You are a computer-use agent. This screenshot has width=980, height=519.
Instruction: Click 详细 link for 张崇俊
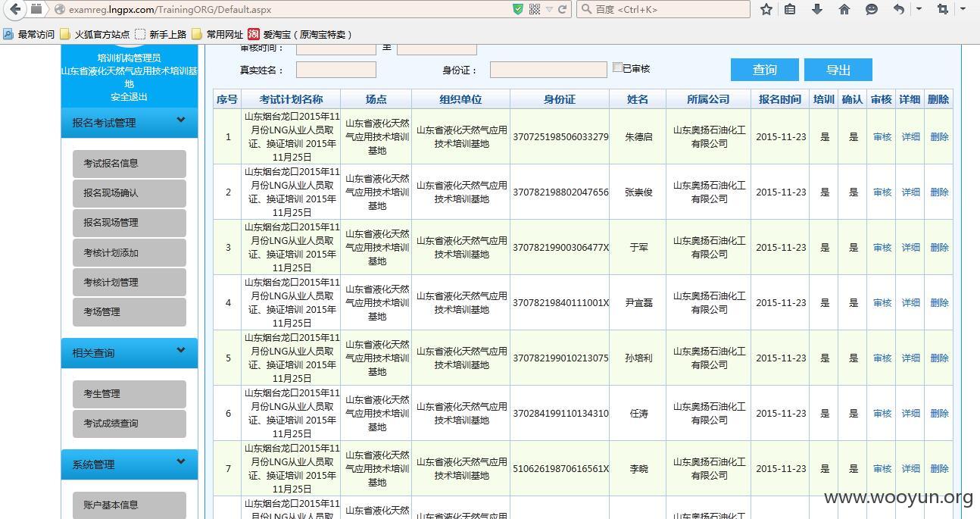coord(910,192)
